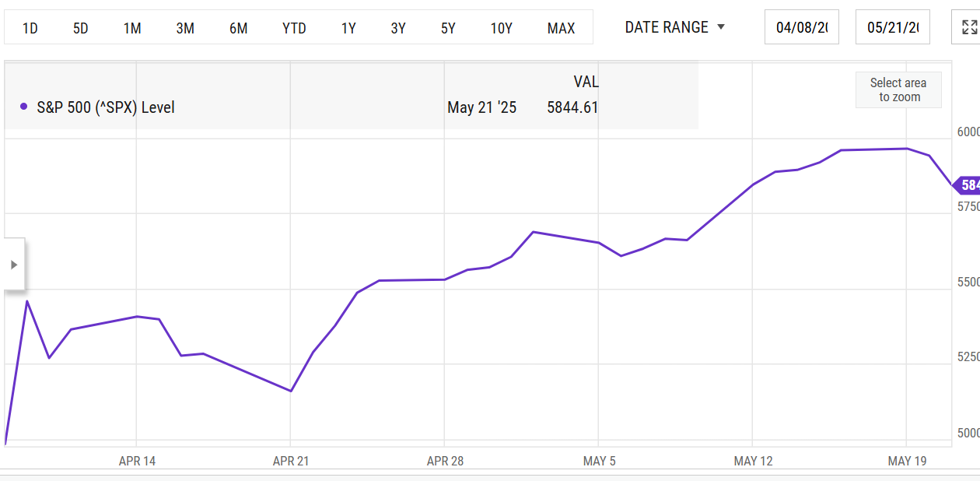Select the 10Y time range
This screenshot has height=481, width=980.
501,28
